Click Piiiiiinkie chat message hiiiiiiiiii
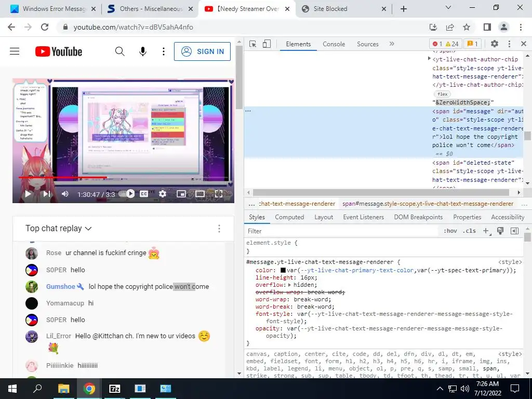 click(x=87, y=365)
